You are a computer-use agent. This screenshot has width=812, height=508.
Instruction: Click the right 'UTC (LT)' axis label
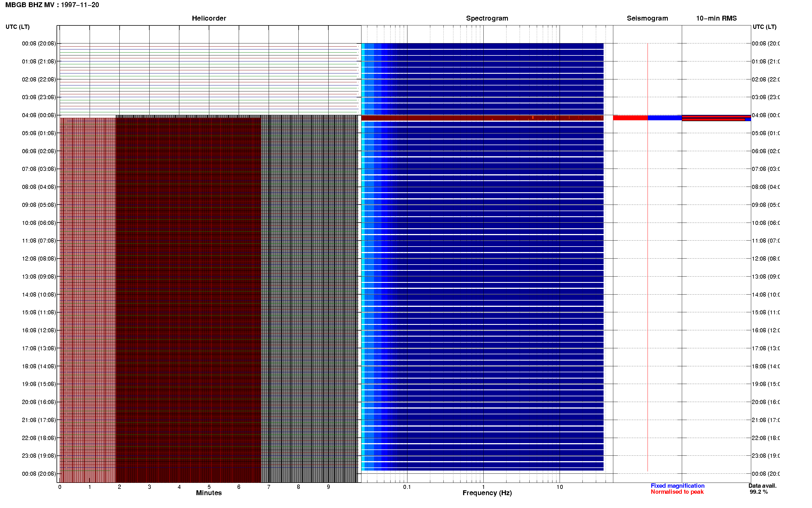(764, 27)
